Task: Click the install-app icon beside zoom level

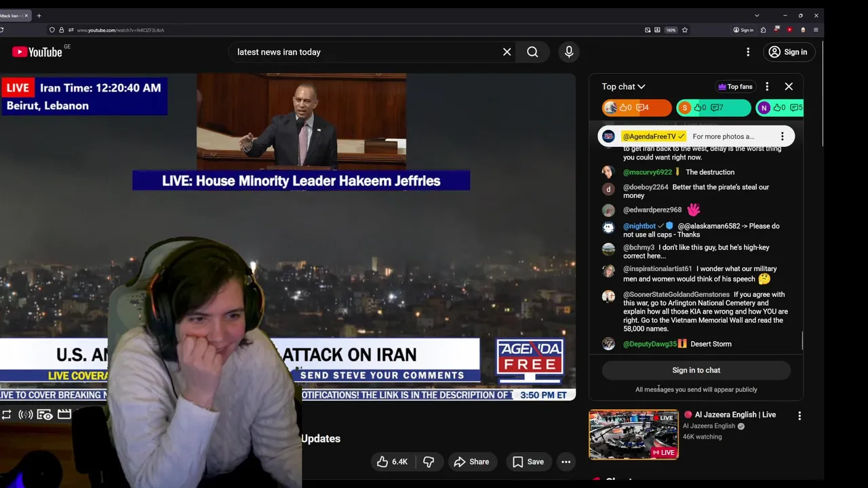Action: pyautogui.click(x=657, y=30)
